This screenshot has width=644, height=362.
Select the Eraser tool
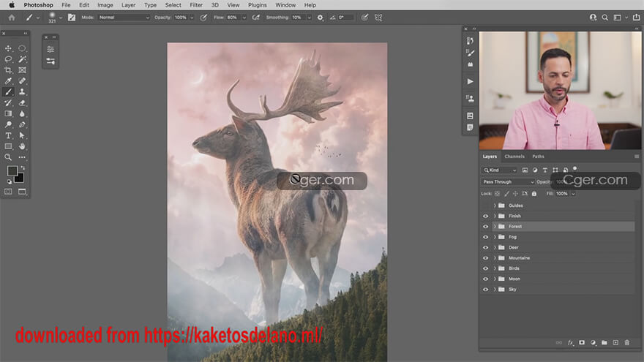coord(22,102)
